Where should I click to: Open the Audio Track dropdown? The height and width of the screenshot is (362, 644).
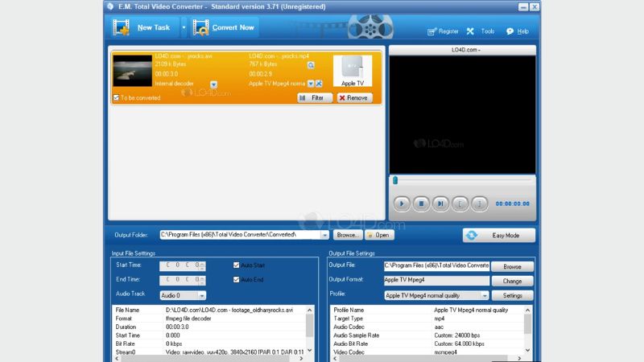(x=183, y=295)
